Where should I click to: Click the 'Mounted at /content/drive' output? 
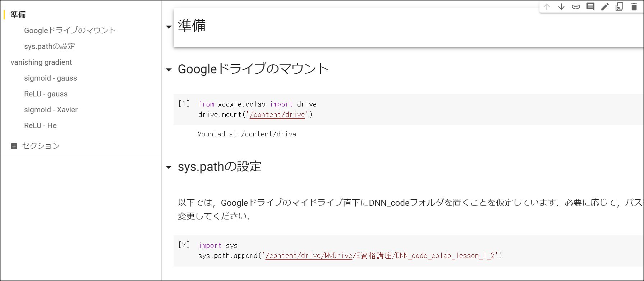tap(247, 134)
